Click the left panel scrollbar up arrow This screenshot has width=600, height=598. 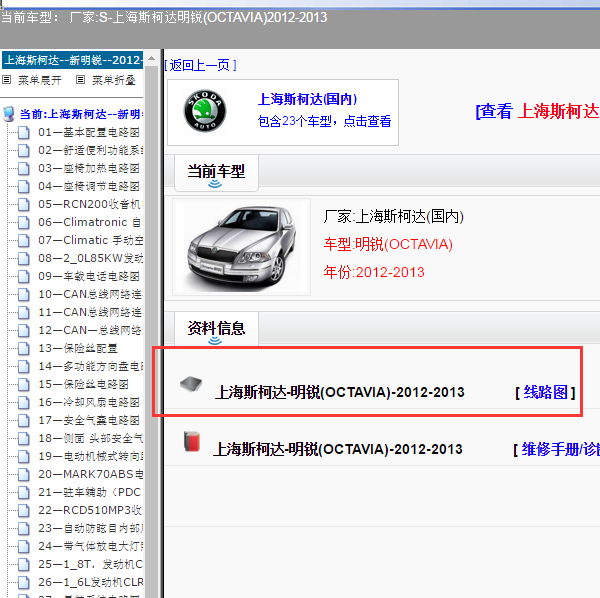tap(152, 58)
